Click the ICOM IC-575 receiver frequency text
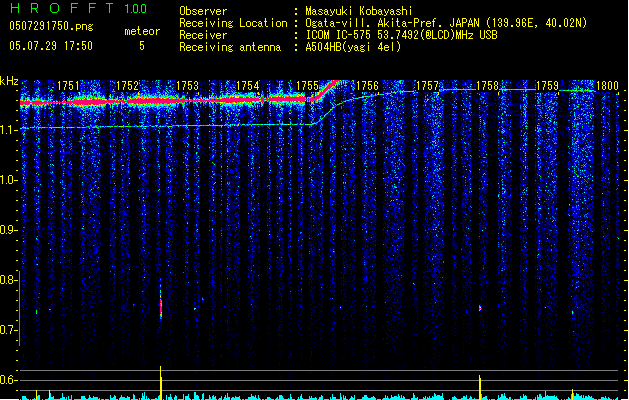This screenshot has width=629, height=400. click(x=402, y=35)
